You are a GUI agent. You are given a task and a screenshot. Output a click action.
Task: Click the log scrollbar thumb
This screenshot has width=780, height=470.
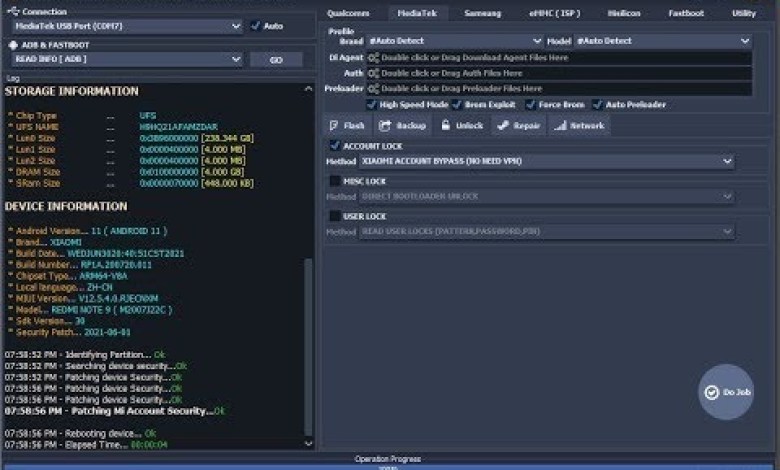[308, 346]
